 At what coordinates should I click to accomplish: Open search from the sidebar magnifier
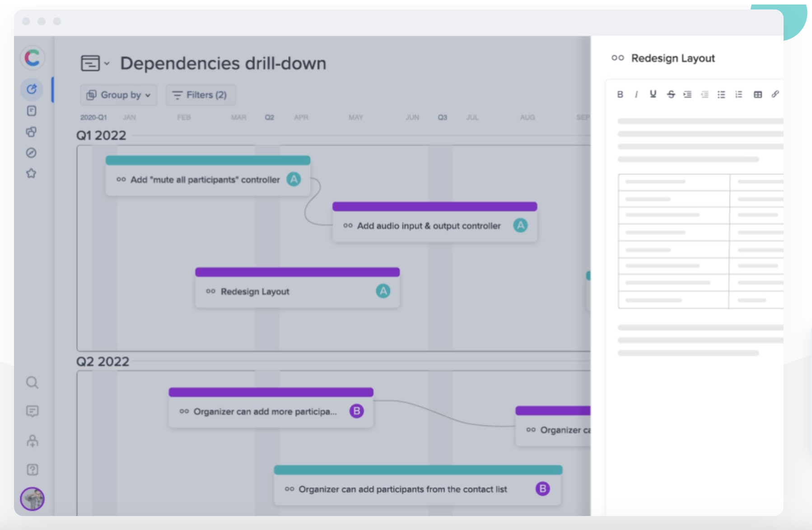pos(32,383)
